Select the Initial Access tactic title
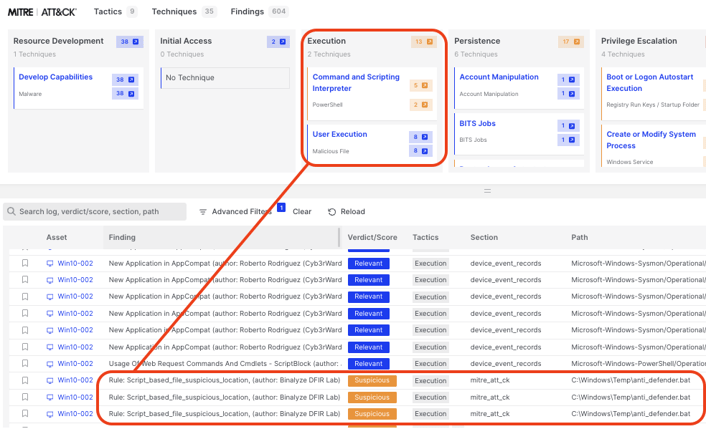 coord(186,41)
